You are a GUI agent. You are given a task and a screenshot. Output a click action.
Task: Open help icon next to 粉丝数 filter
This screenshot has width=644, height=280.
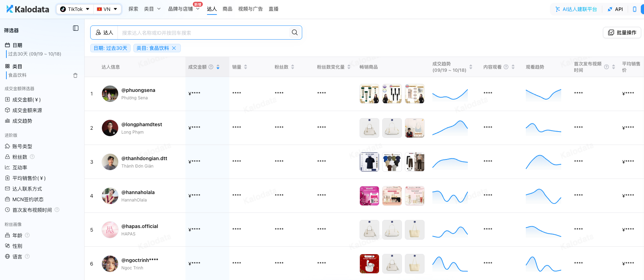[32, 157]
